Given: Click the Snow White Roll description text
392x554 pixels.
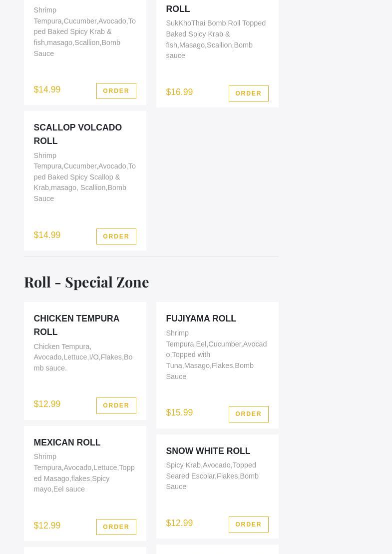Looking at the screenshot, I should (212, 476).
